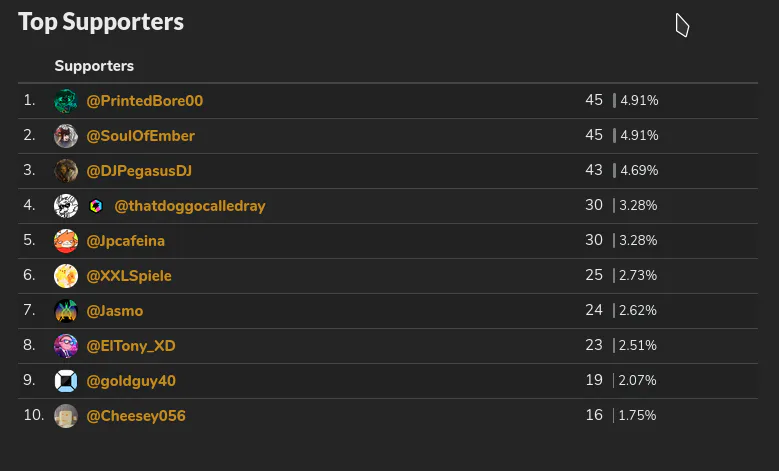Viewport: 779px width, 471px height.
Task: Open the @SoulOfEmber profile link
Action: pos(141,136)
